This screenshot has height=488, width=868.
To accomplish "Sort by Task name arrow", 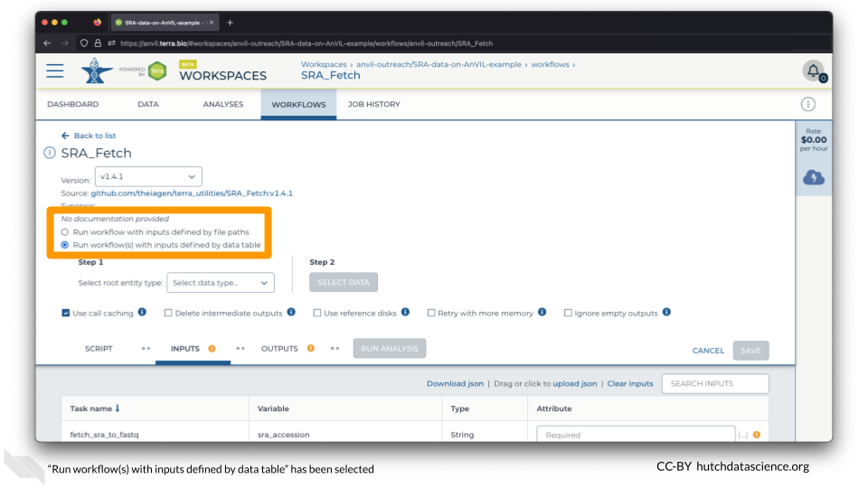I will [x=118, y=408].
